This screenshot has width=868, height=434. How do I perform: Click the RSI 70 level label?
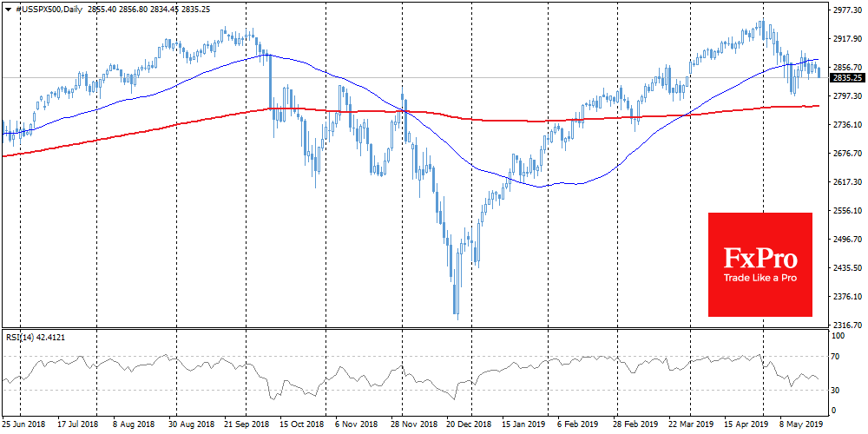click(x=834, y=356)
